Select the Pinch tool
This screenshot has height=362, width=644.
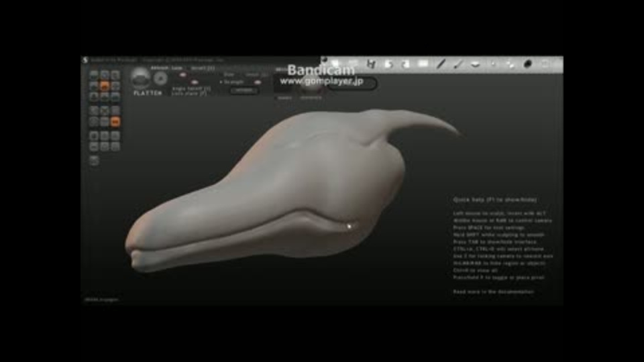[x=105, y=97]
